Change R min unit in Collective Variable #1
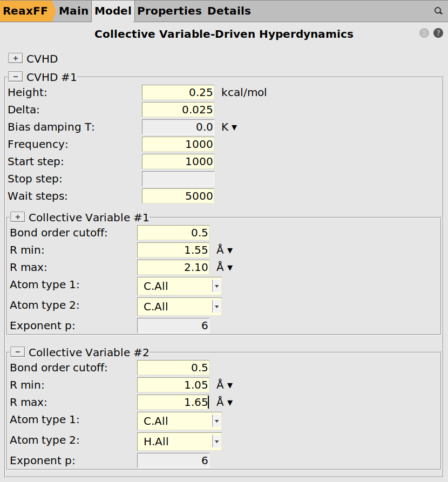The image size is (448, 482). click(225, 250)
